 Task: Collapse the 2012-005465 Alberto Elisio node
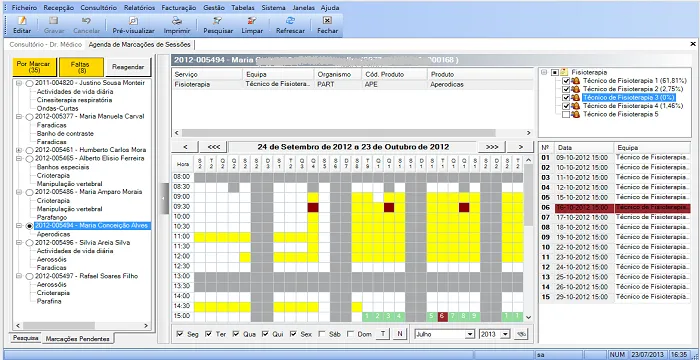[19, 159]
